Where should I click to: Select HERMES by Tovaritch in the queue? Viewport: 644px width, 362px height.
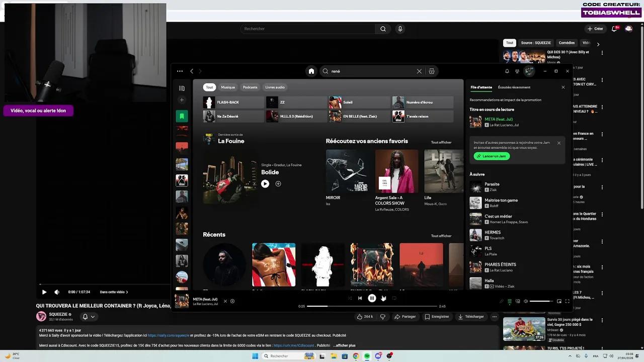coord(518,235)
